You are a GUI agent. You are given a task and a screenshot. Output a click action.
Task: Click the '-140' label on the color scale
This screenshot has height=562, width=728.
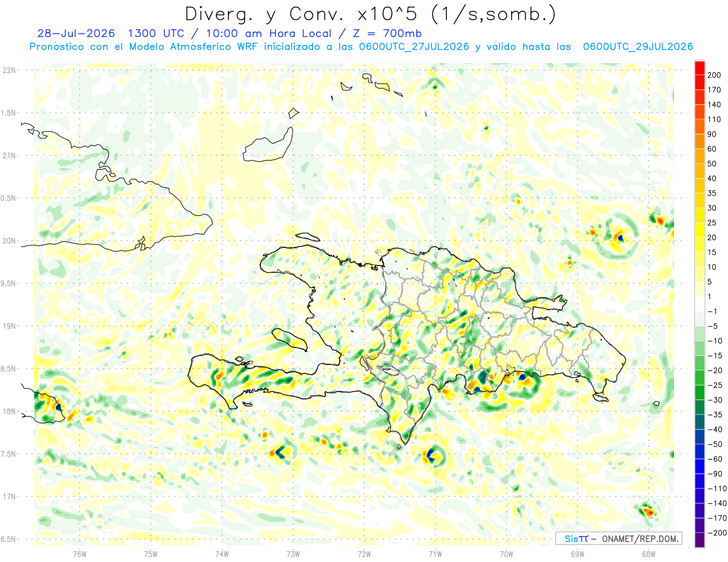718,503
